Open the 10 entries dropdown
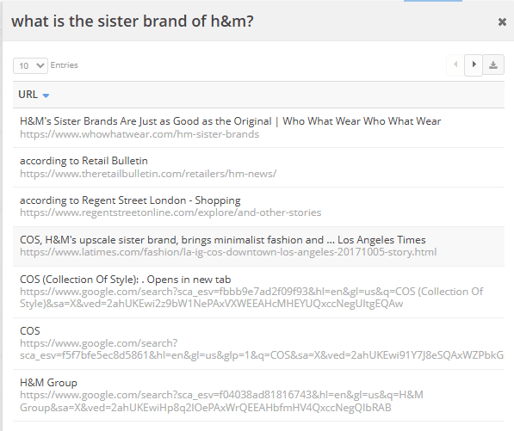 click(x=30, y=66)
